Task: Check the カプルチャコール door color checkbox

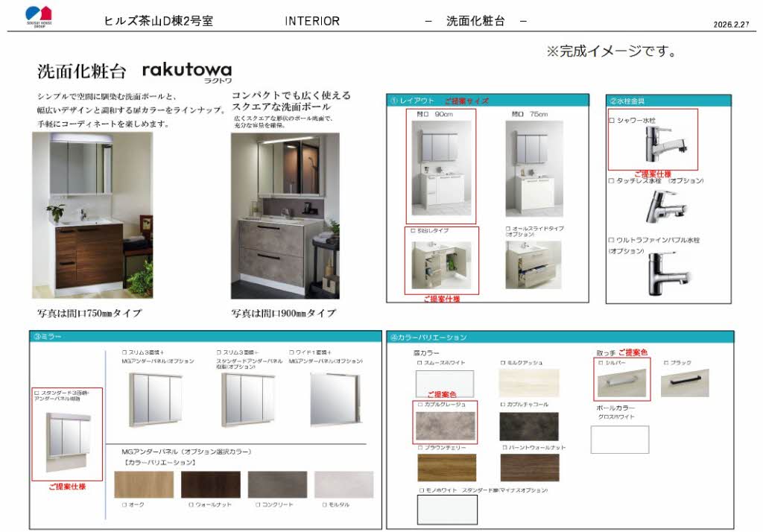Action: pos(503,405)
